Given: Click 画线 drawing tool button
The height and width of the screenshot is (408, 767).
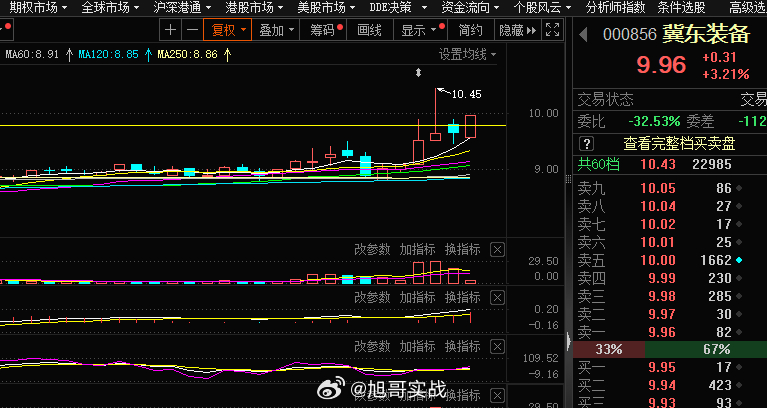Looking at the screenshot, I should 369,30.
